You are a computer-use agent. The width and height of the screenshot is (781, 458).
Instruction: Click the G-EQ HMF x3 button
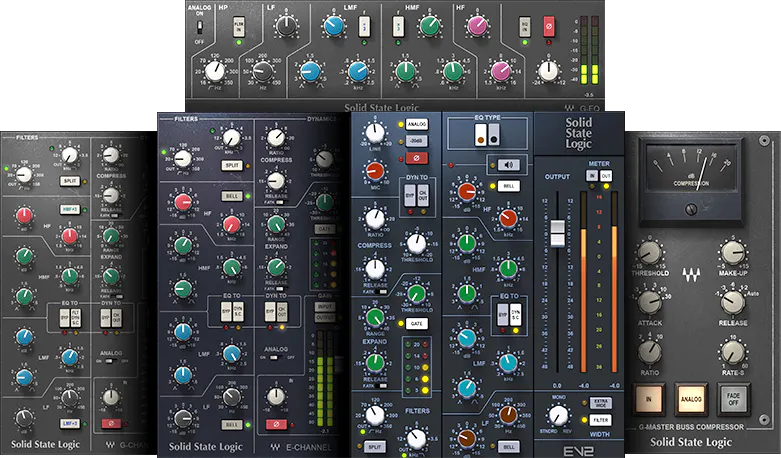point(397,27)
